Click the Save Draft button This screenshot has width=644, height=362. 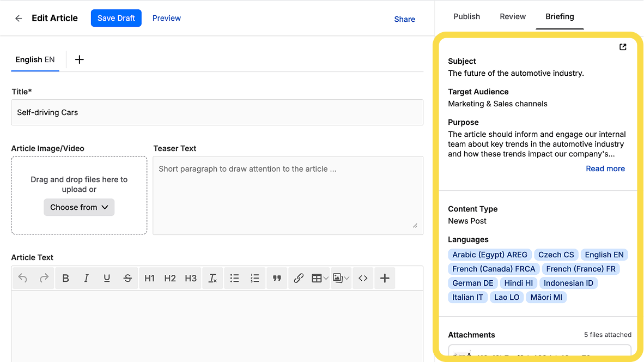click(x=116, y=18)
